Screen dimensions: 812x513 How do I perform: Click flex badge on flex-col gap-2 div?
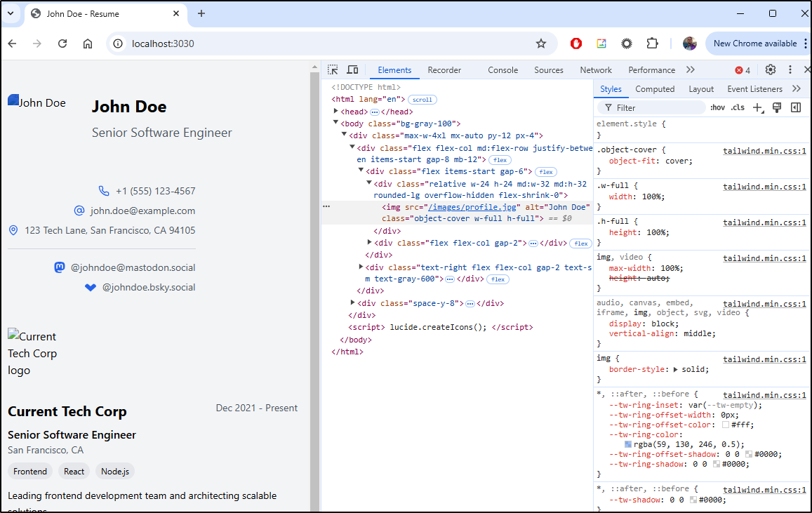click(x=581, y=244)
